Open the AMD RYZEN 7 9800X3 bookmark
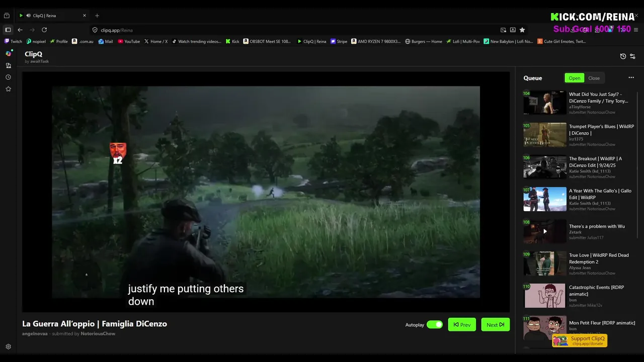This screenshot has height=362, width=644. coord(376,41)
